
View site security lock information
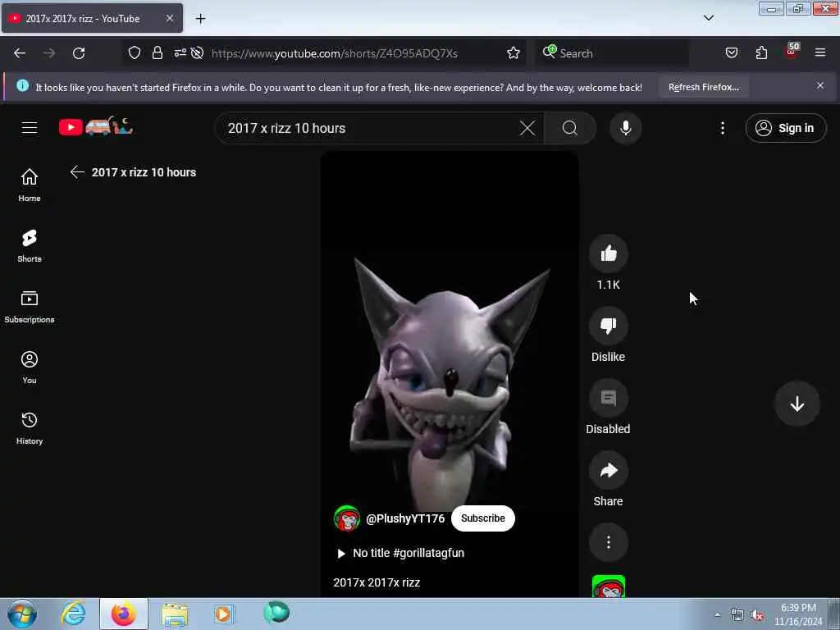pos(157,52)
